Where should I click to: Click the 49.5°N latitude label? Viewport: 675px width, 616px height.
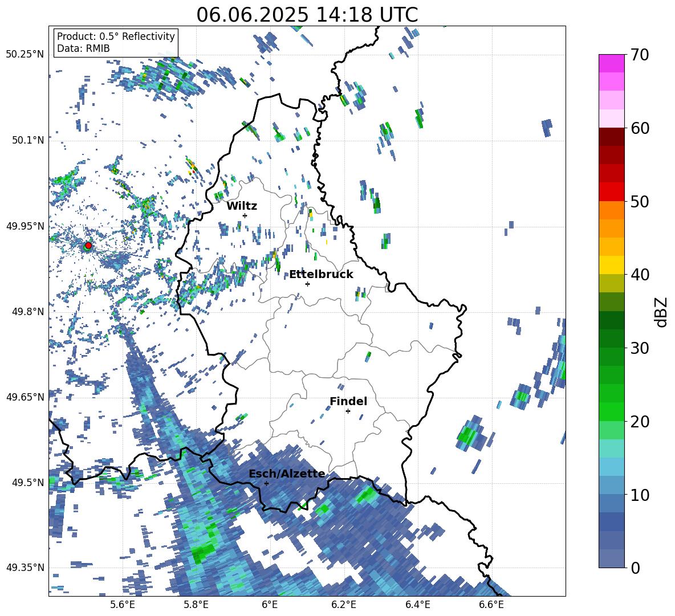tap(27, 483)
